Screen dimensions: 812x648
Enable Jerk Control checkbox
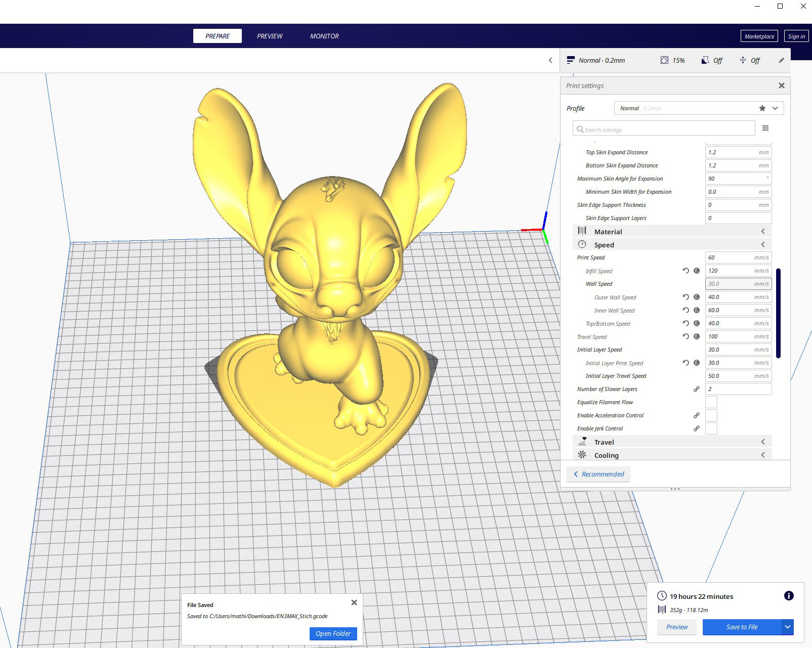(711, 428)
